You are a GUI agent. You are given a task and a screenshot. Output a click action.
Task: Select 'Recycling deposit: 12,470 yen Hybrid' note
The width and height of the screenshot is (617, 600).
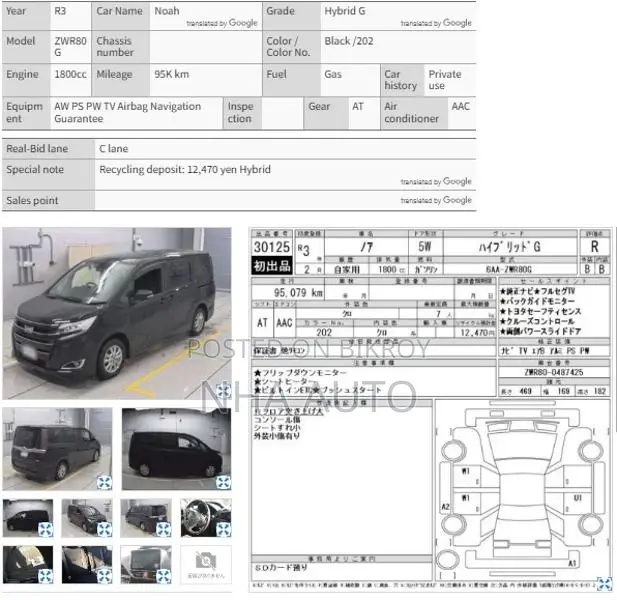(x=185, y=170)
